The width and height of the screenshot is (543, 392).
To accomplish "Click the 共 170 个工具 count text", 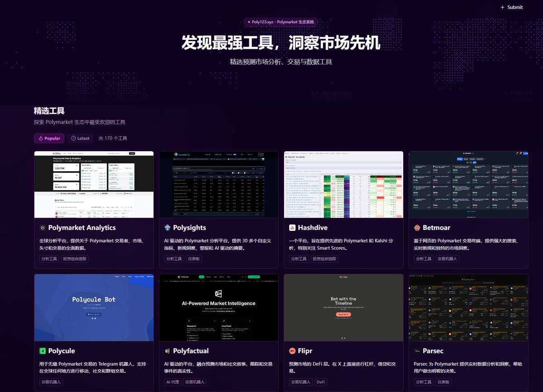I will click(113, 139).
